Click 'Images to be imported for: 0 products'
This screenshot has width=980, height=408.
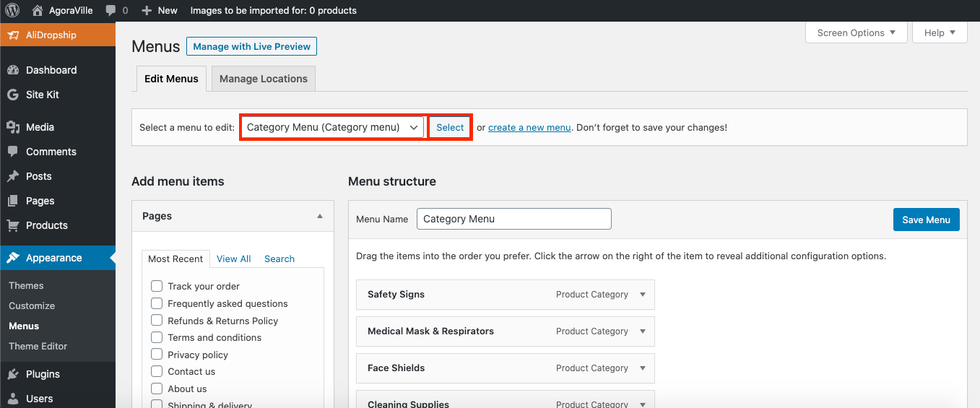[x=273, y=10]
